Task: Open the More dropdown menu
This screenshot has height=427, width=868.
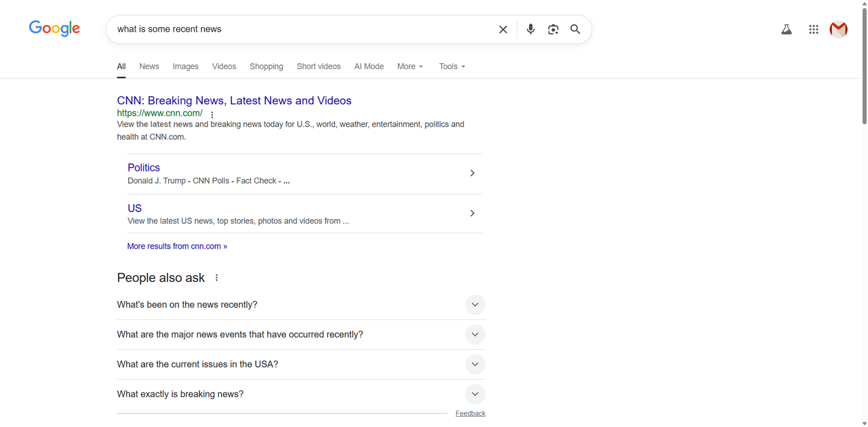Action: [x=410, y=66]
